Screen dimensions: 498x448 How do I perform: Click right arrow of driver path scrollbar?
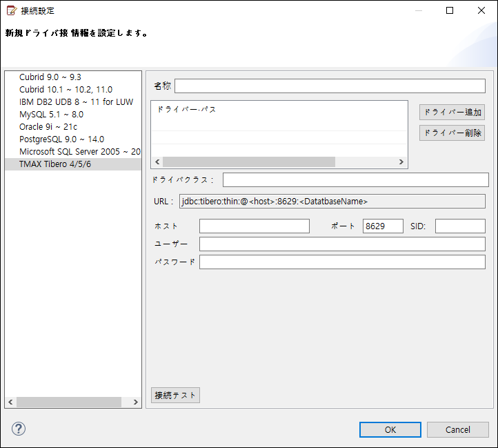(401, 162)
